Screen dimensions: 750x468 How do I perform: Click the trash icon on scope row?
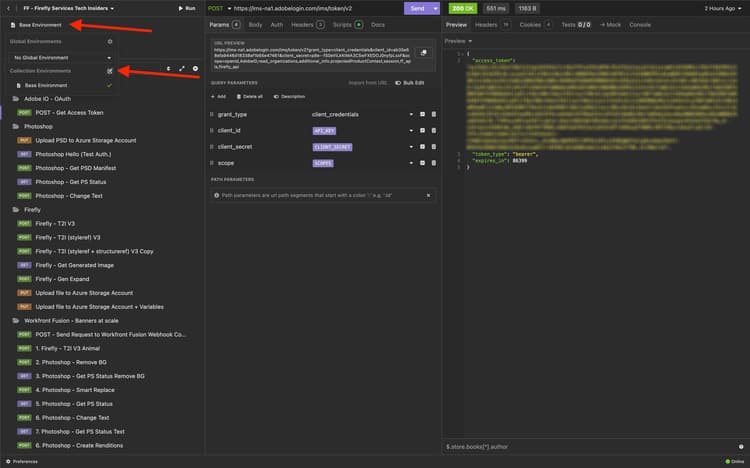pos(434,163)
